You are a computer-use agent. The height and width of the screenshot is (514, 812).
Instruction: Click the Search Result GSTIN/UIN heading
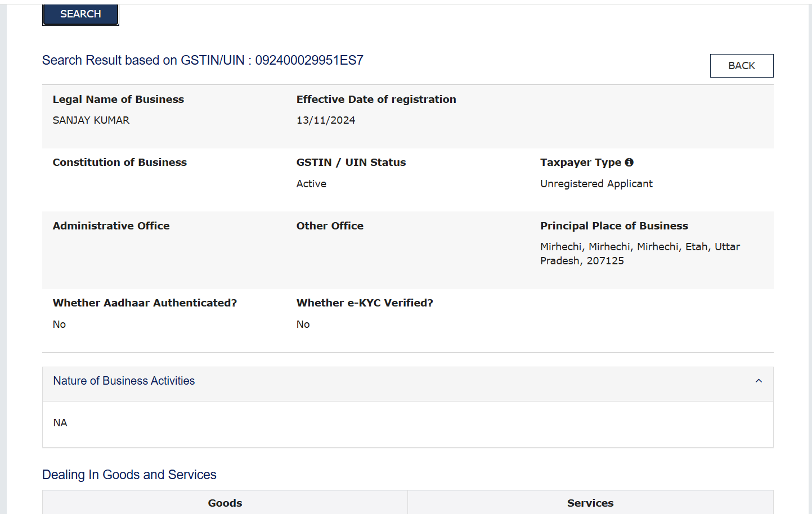203,60
